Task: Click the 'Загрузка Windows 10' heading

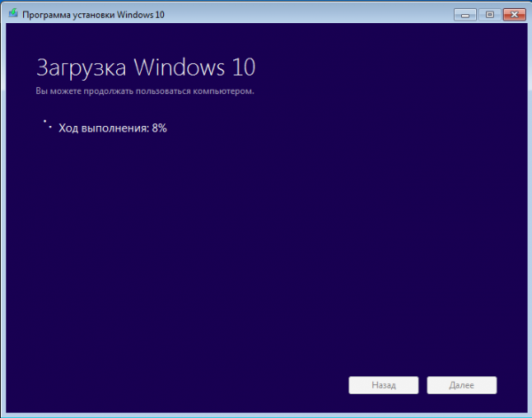Action: click(146, 67)
